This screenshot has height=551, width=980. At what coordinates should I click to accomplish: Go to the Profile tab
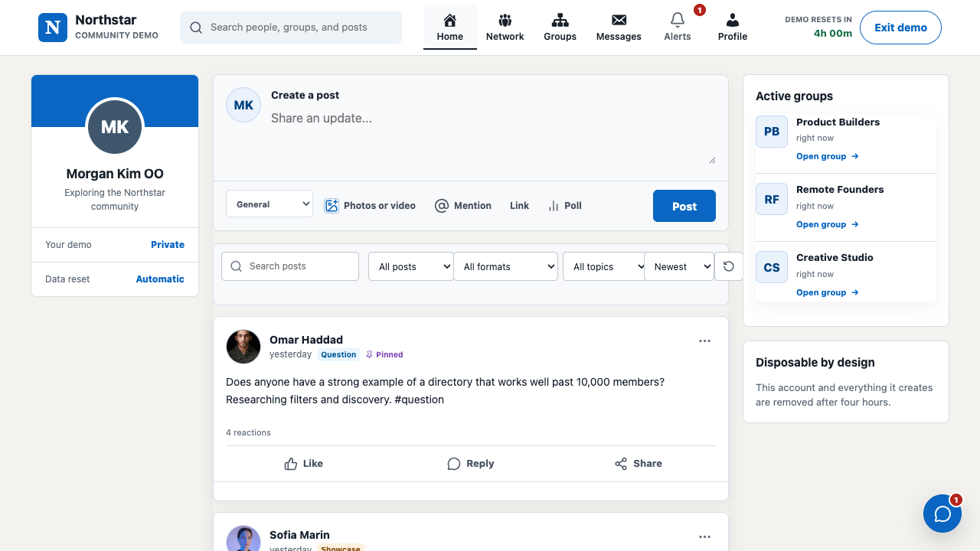pyautogui.click(x=733, y=28)
